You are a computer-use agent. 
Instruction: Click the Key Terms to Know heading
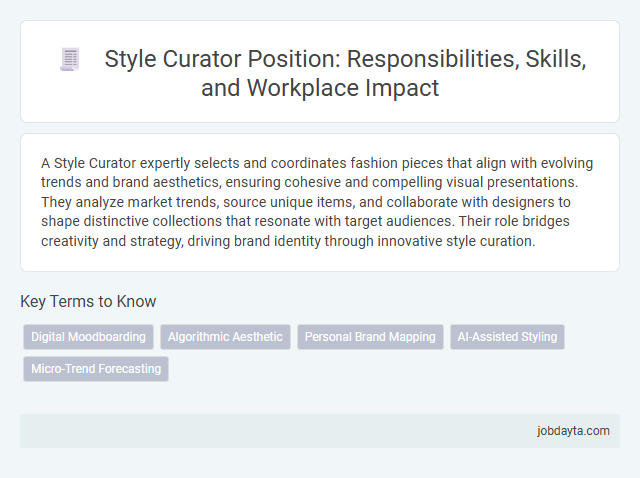[x=88, y=301]
